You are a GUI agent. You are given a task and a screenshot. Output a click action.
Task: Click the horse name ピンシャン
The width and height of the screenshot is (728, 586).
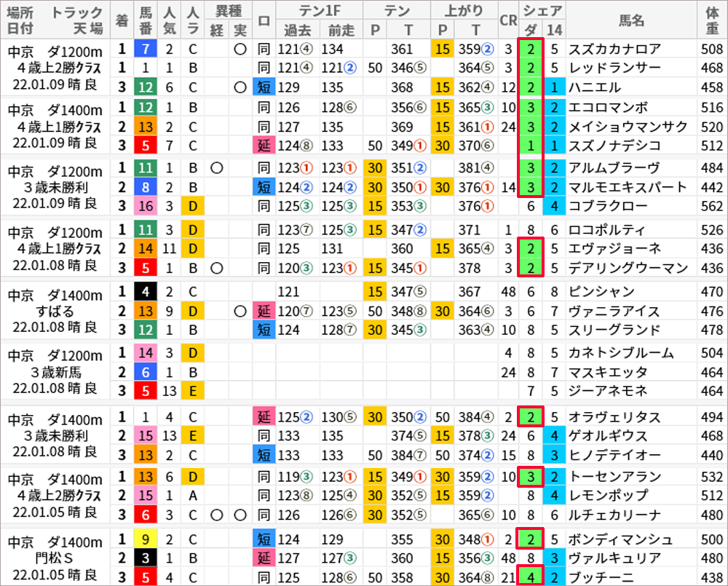[x=602, y=292]
